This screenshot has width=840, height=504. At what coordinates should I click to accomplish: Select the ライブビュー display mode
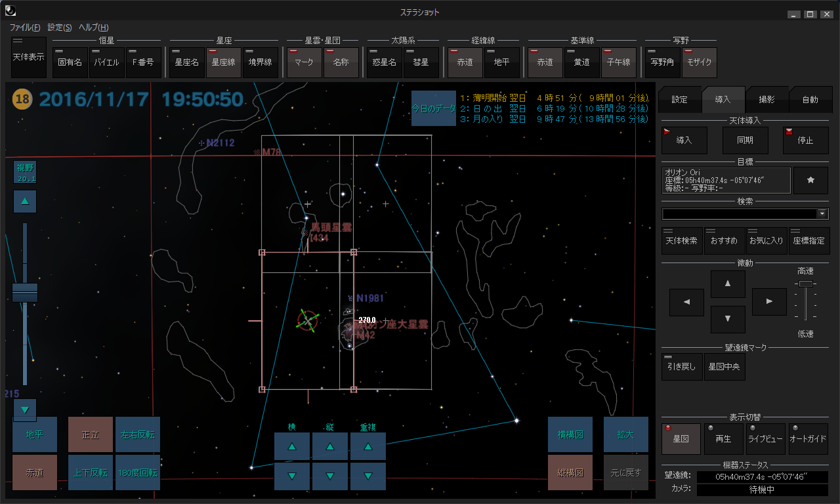point(765,439)
